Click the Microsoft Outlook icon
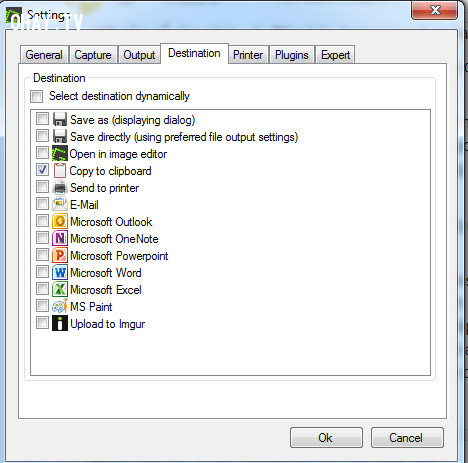The height and width of the screenshot is (463, 468). coord(60,221)
